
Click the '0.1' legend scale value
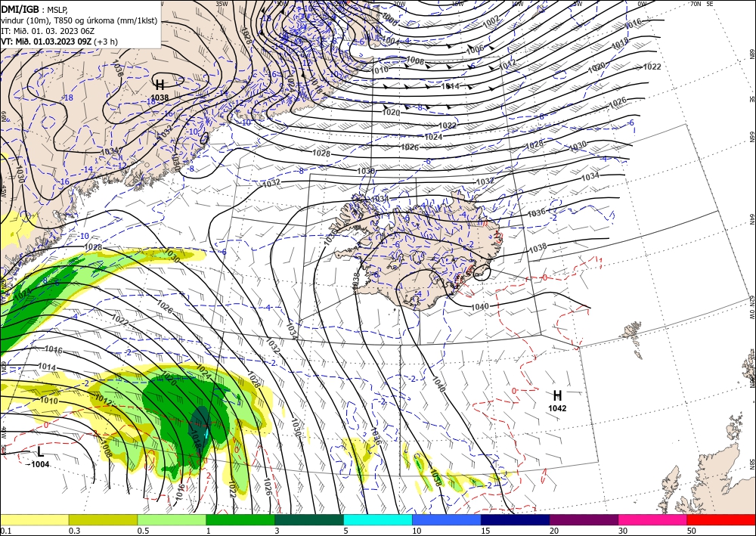(x=5, y=531)
